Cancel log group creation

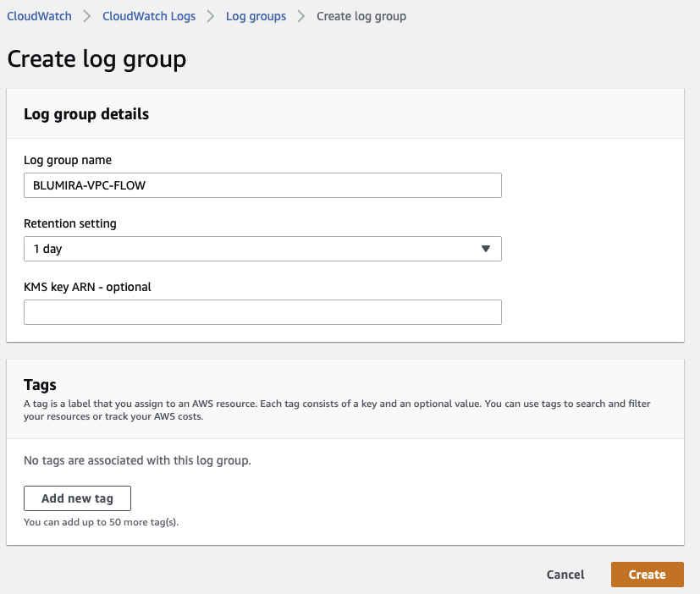point(565,575)
